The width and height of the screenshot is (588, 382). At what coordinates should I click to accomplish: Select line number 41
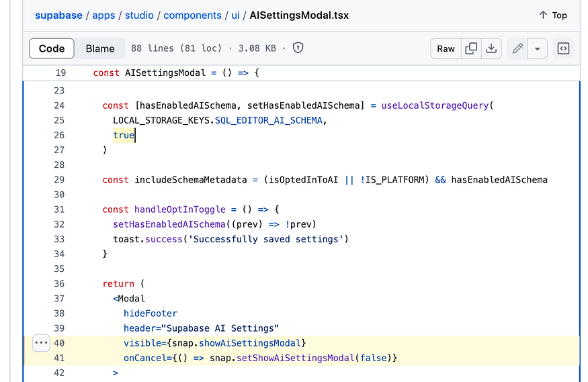coord(59,358)
